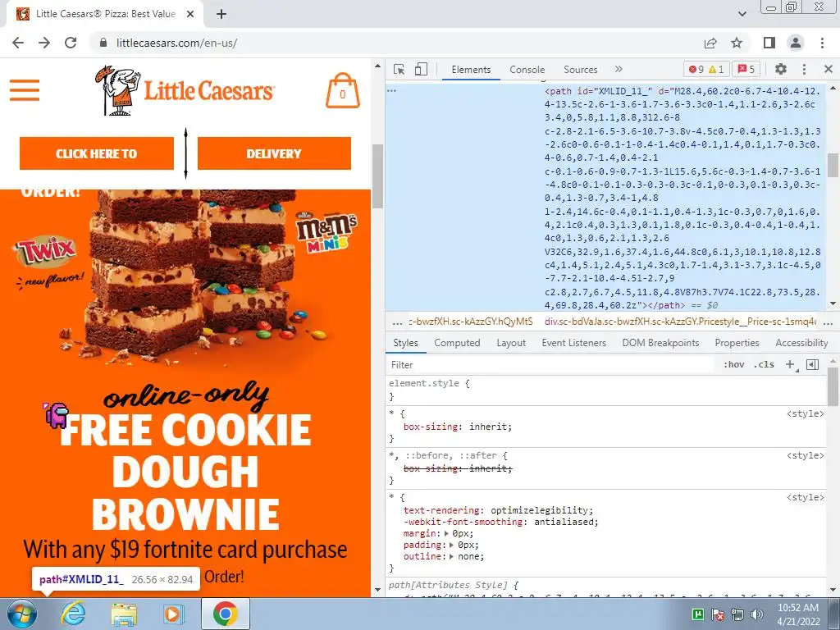Click the share page icon in address bar
The width and height of the screenshot is (840, 630).
[x=710, y=43]
